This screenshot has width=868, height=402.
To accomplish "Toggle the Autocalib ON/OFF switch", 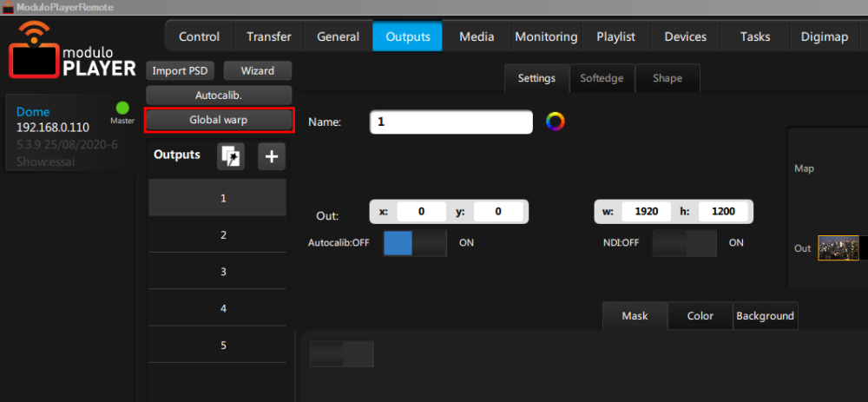I will [x=415, y=243].
